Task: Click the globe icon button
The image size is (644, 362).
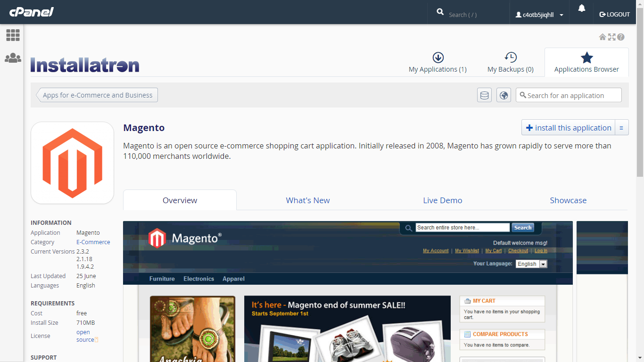Action: tap(504, 95)
